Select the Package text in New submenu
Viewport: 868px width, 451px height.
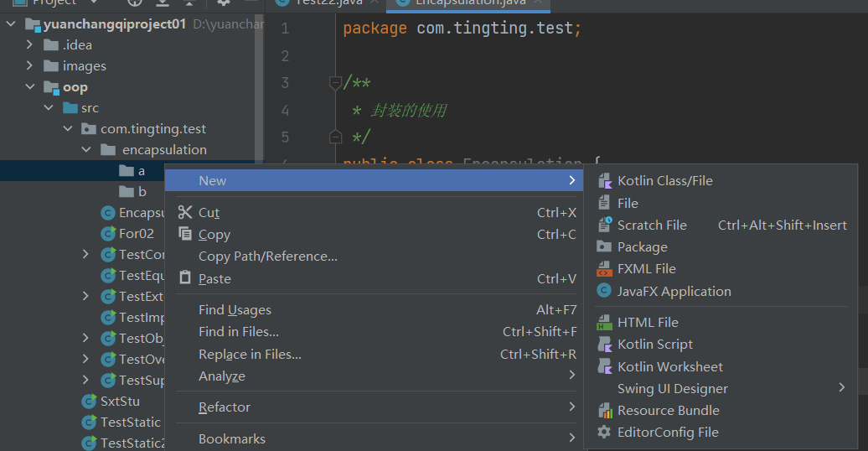point(642,246)
